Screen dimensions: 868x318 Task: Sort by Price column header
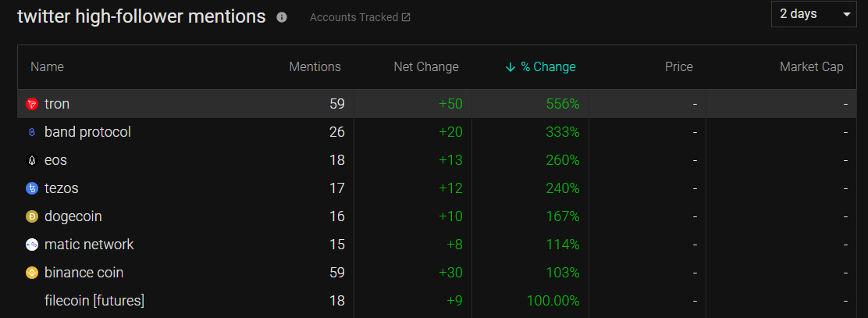click(678, 67)
